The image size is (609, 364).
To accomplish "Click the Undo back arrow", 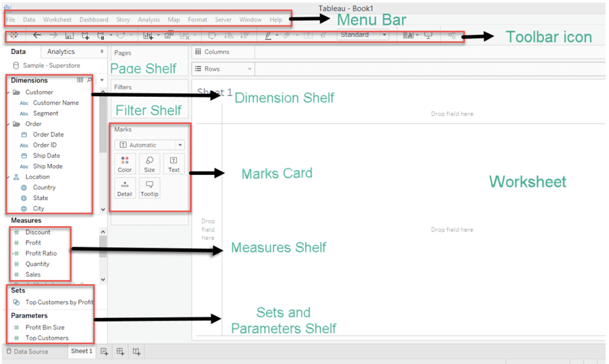I will tap(37, 35).
